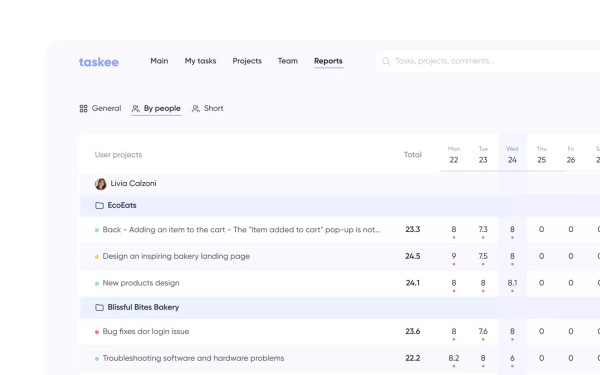600x375 pixels.
Task: Go to My tasks
Action: [201, 61]
